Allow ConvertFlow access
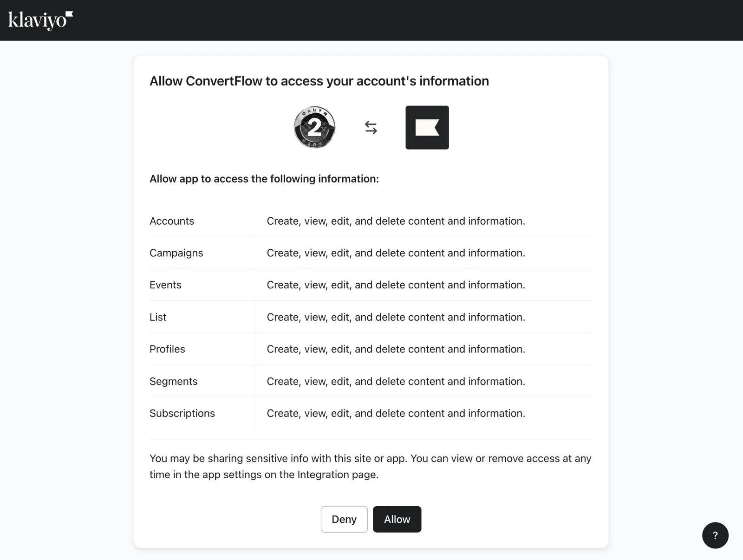 397,519
